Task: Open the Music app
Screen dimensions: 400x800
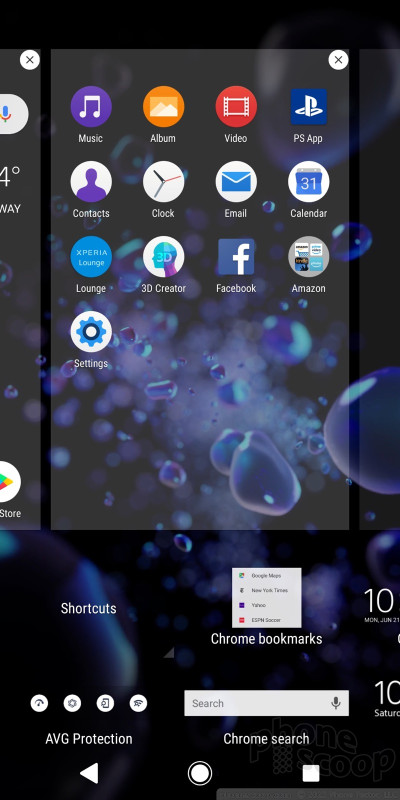Action: [91, 107]
